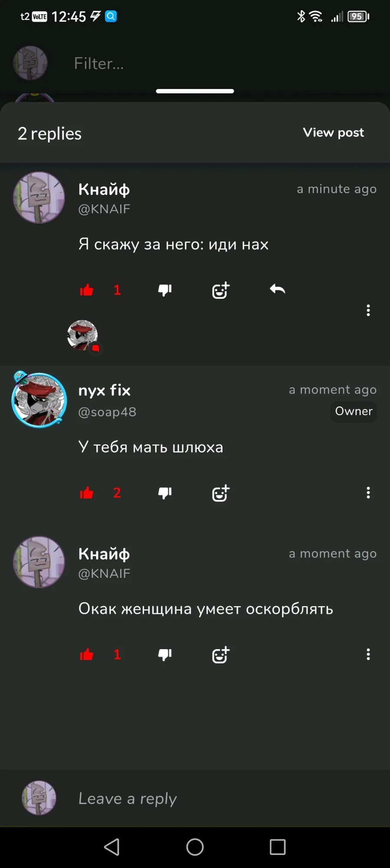Image resolution: width=390 pixels, height=868 pixels.
Task: Toggle like on "Окак женщина" reply
Action: pyautogui.click(x=87, y=654)
